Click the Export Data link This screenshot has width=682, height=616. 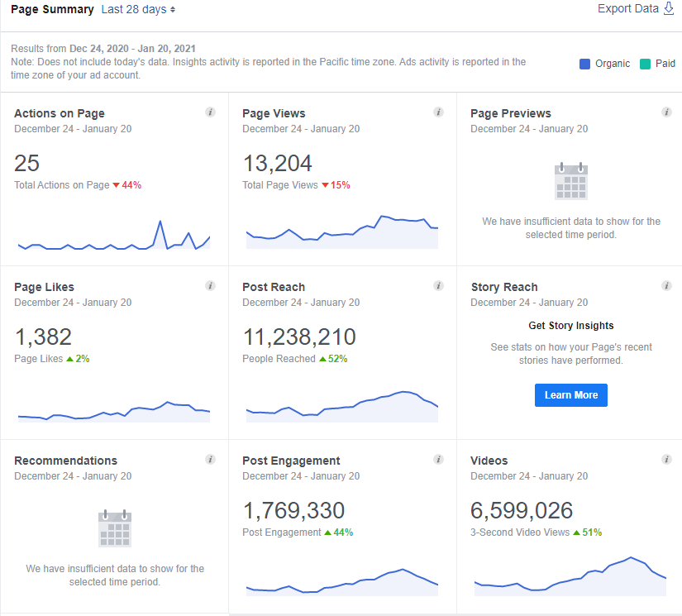point(628,9)
